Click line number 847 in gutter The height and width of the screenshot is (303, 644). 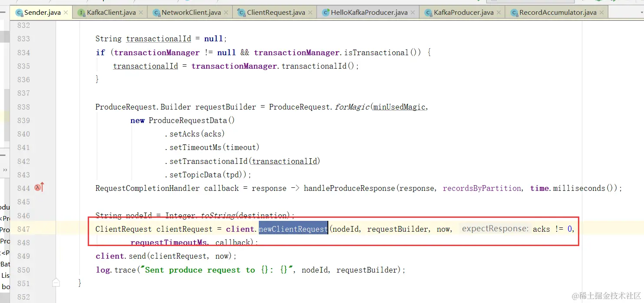(23, 229)
